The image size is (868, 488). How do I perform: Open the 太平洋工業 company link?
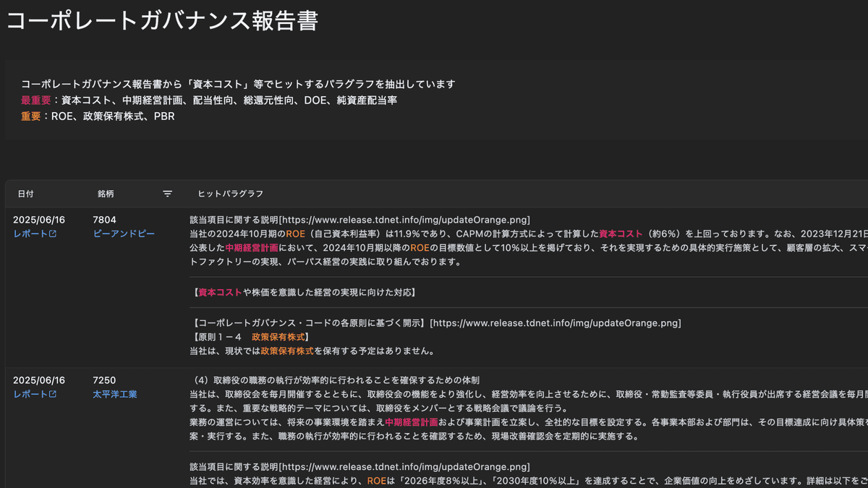point(114,395)
